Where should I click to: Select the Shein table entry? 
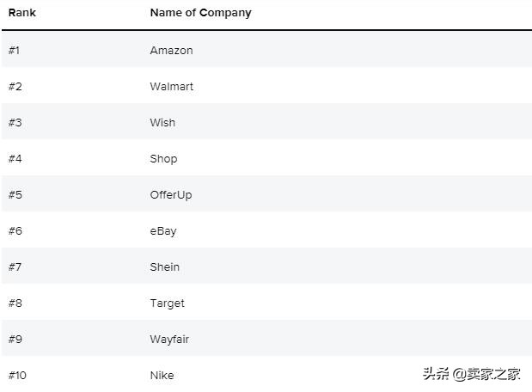pos(165,266)
